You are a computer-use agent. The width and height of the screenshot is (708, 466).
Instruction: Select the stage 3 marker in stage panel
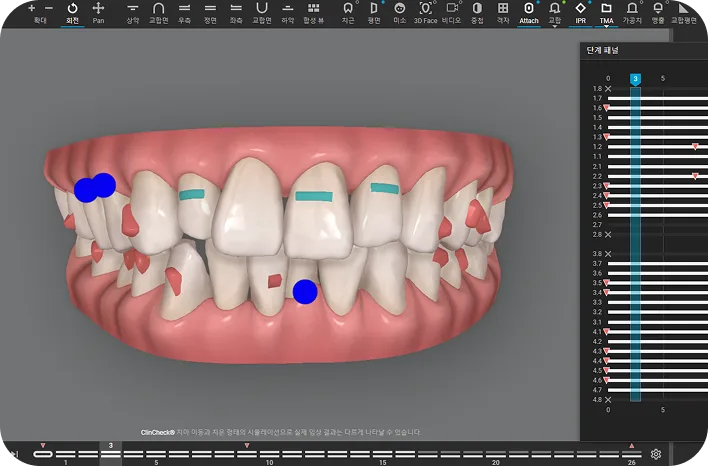point(635,79)
